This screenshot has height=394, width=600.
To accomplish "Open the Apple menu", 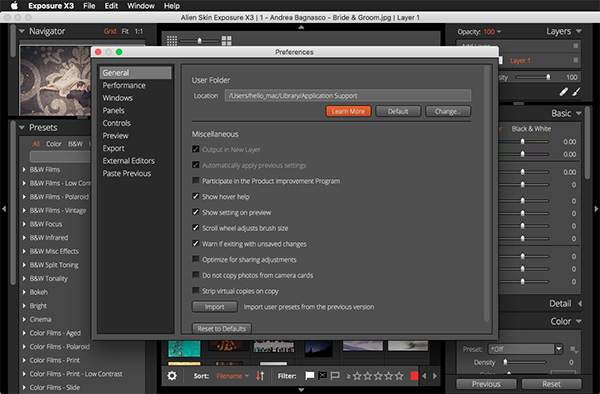I will 14,5.
